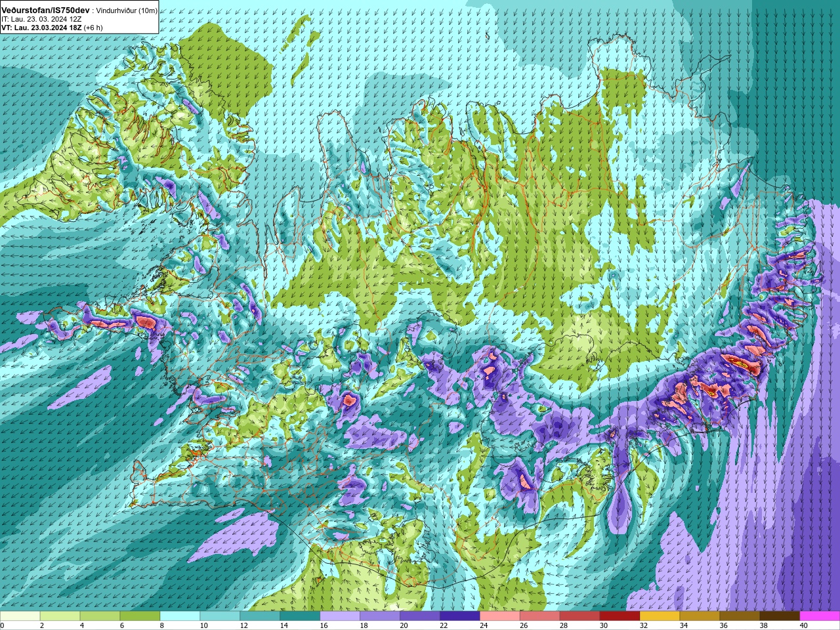Pick the light cyan 8–10 legend swatch
The image size is (840, 630).
pyautogui.click(x=180, y=616)
